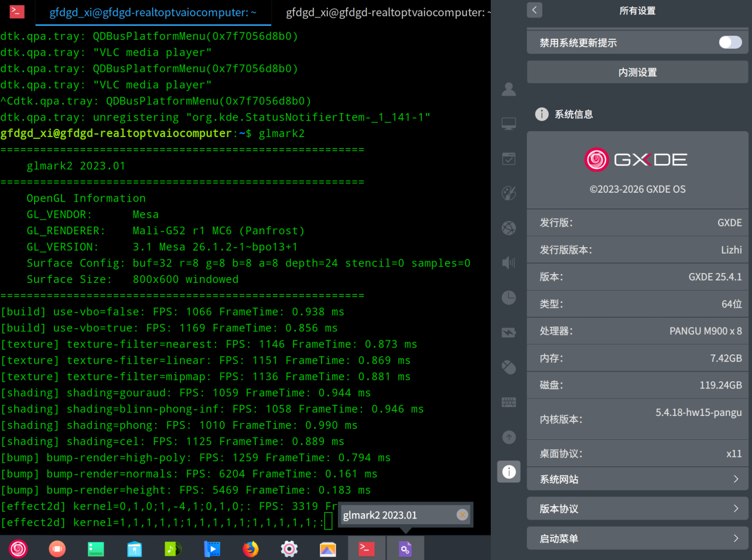Open Personalization palette icon in sidebar
752x560 pixels.
point(509,193)
